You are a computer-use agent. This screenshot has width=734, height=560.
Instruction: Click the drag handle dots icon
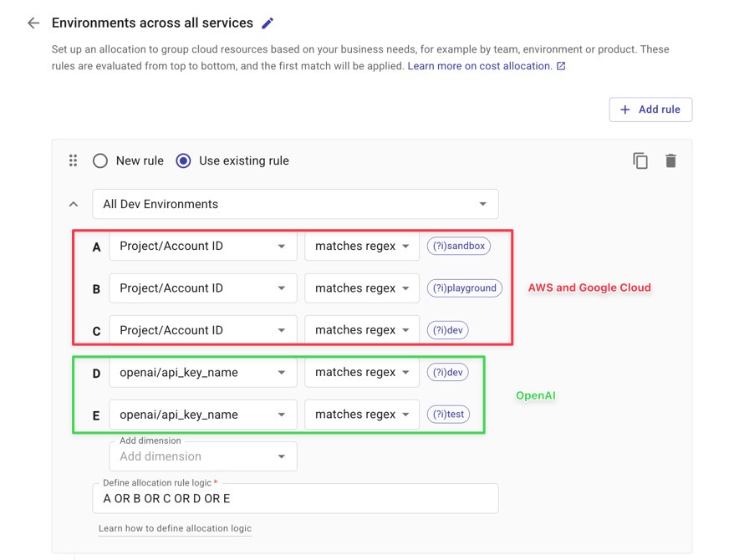tap(73, 160)
